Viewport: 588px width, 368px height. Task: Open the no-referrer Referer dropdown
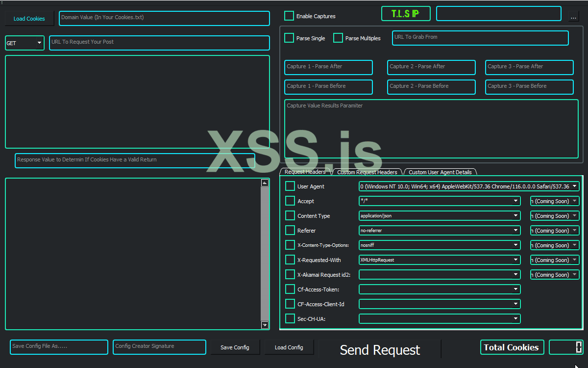pos(440,230)
